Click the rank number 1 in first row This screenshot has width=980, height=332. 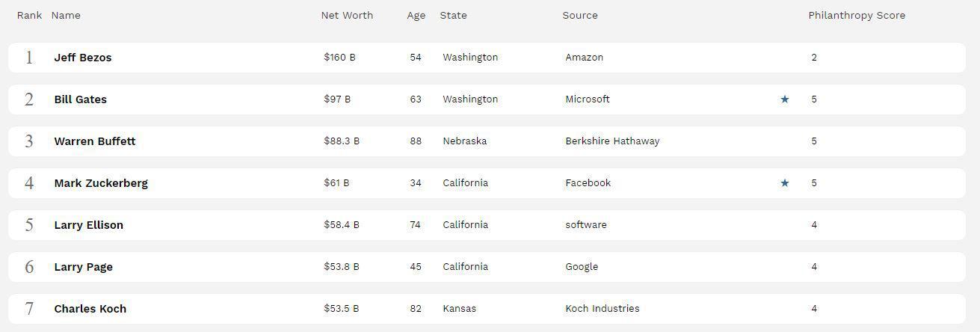29,58
